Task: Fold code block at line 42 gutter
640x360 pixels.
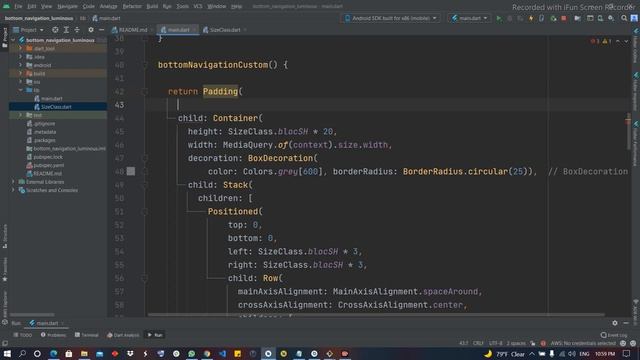Action: [x=144, y=92]
